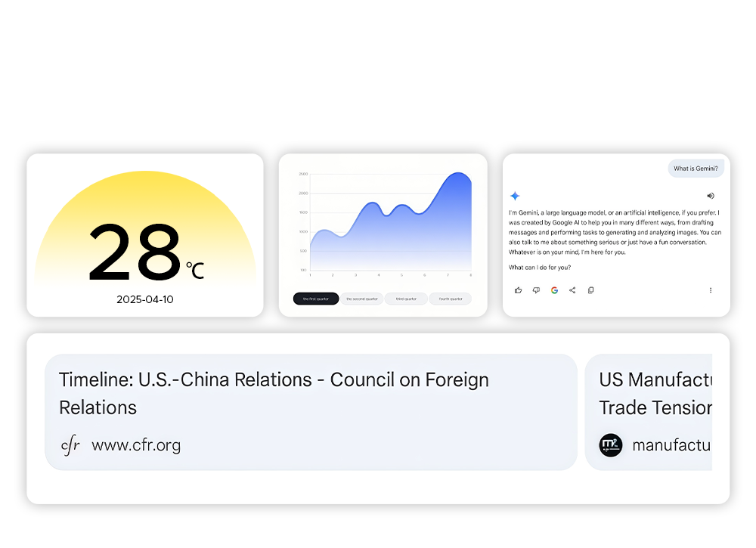Click the blue Gemini sparkle icon
Viewport: 756px width, 548px height.
[515, 196]
